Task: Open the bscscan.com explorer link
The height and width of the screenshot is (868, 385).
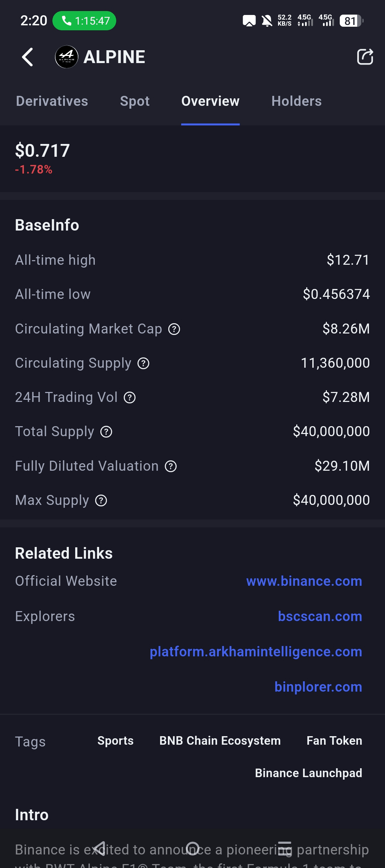Action: 320,616
